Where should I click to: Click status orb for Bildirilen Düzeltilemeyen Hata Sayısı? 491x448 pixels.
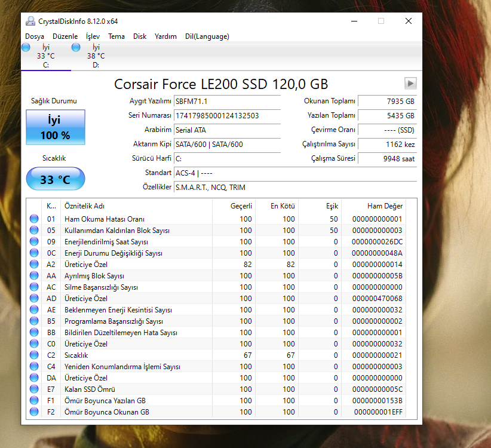click(x=34, y=333)
